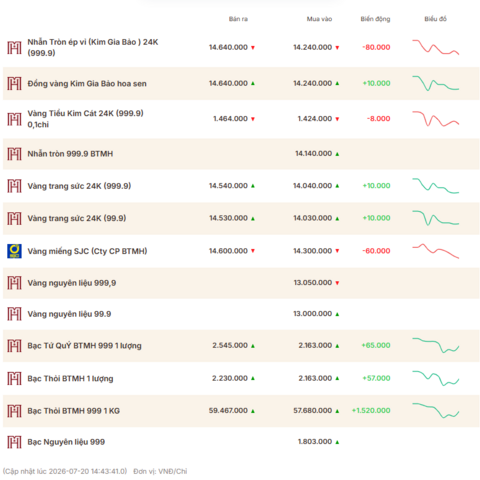480x480 pixels.
Task: Click the Biểu đồ column header
Action: click(x=435, y=19)
